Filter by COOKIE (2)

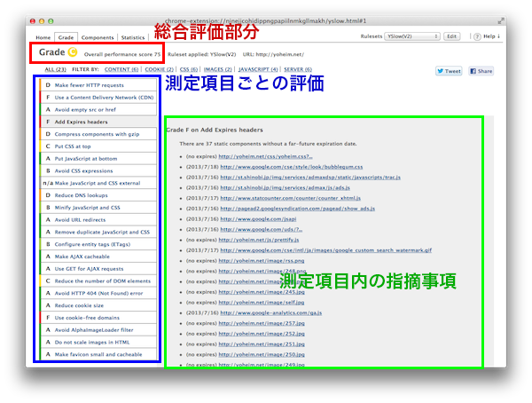(159, 69)
